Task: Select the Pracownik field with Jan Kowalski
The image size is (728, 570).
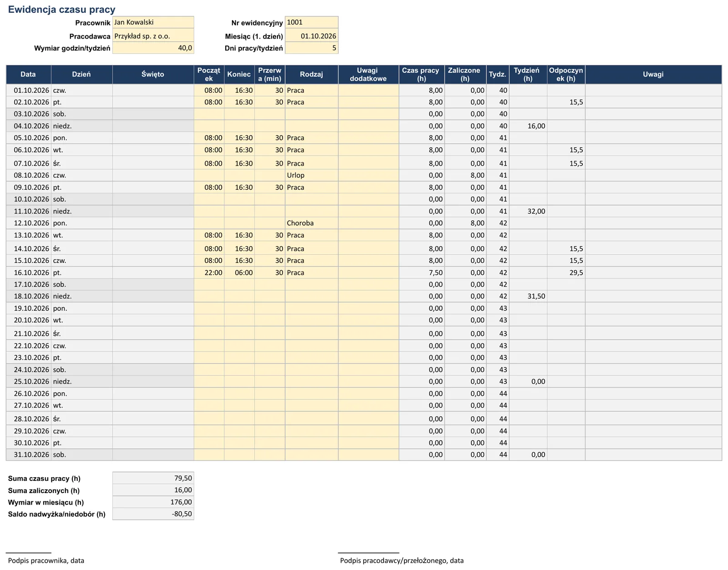Action: pyautogui.click(x=153, y=22)
